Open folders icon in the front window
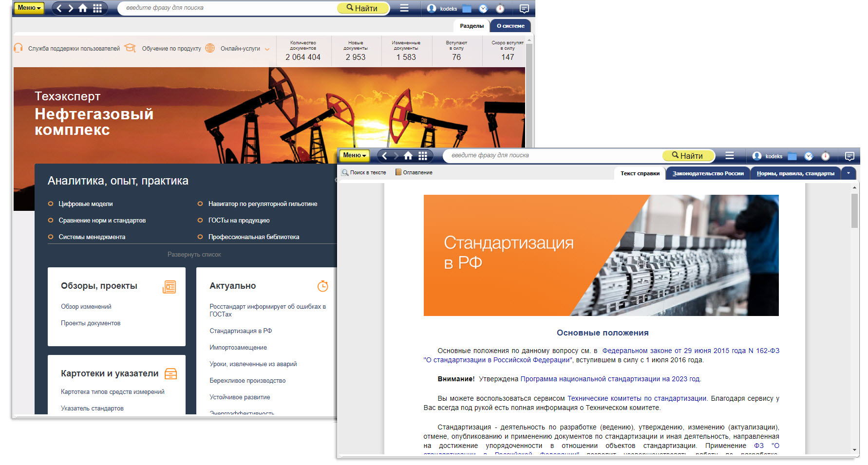Screen dimensions: 868x465 coord(793,156)
